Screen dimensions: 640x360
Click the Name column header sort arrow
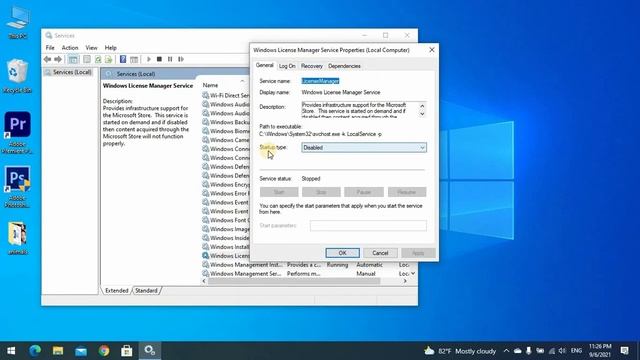242,81
